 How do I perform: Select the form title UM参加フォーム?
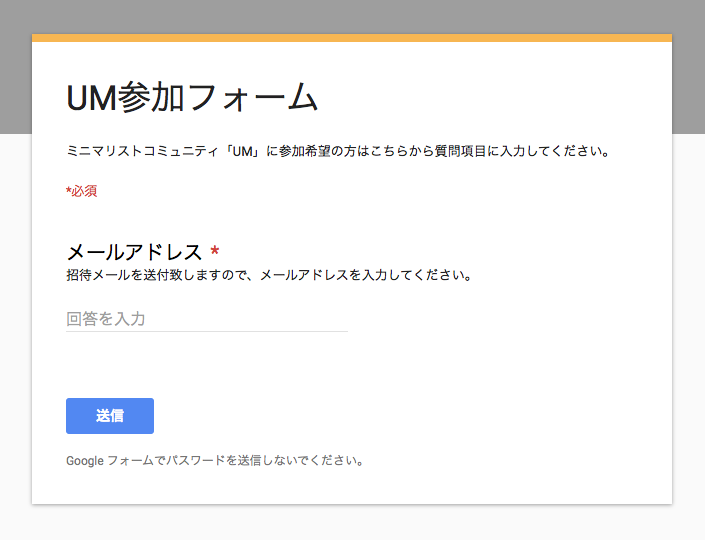tap(192, 97)
